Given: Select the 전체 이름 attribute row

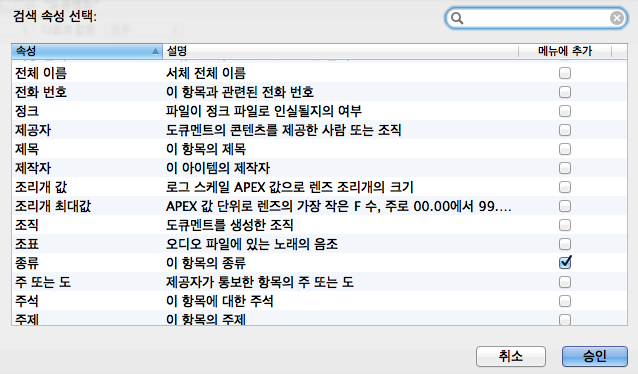Looking at the screenshot, I should pos(41,73).
